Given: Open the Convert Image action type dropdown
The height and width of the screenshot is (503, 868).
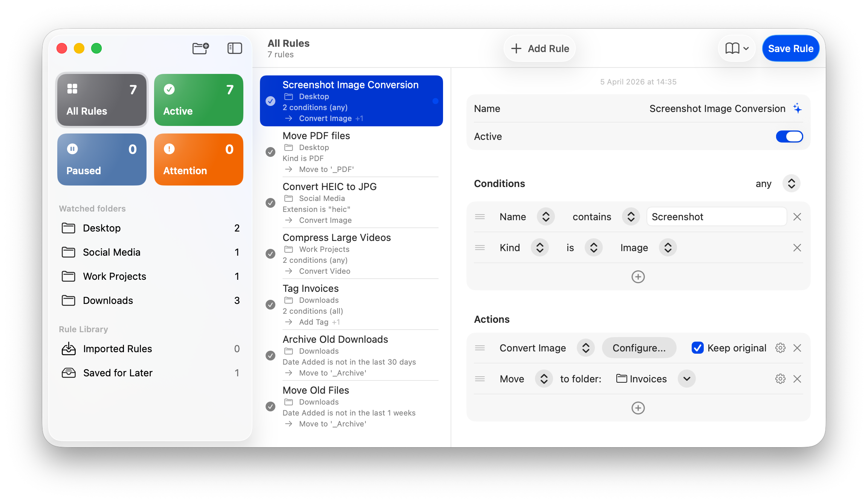Looking at the screenshot, I should pos(586,348).
